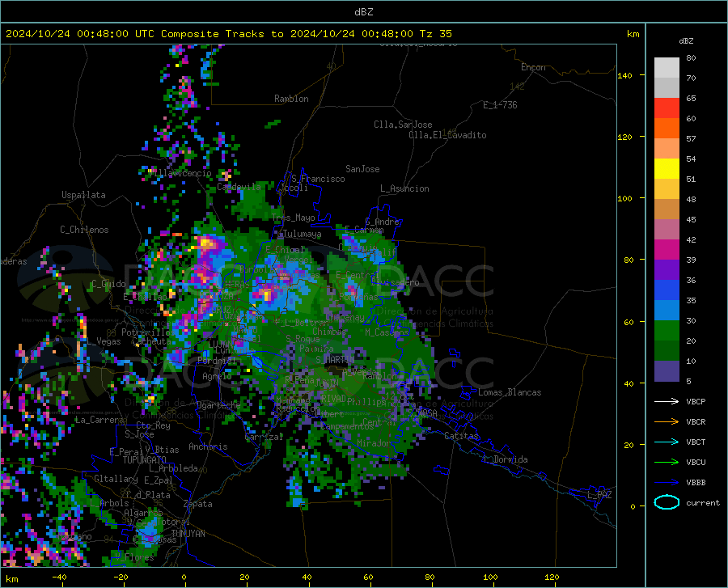
Task: Click the 'Clla.El_Cavadito' map label
Action: tap(447, 135)
